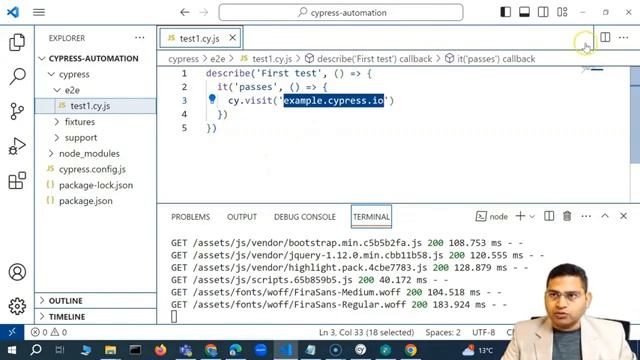Toggle Secondary Side Bar visibility
Viewport: 640px width, 360px height.
point(543,12)
